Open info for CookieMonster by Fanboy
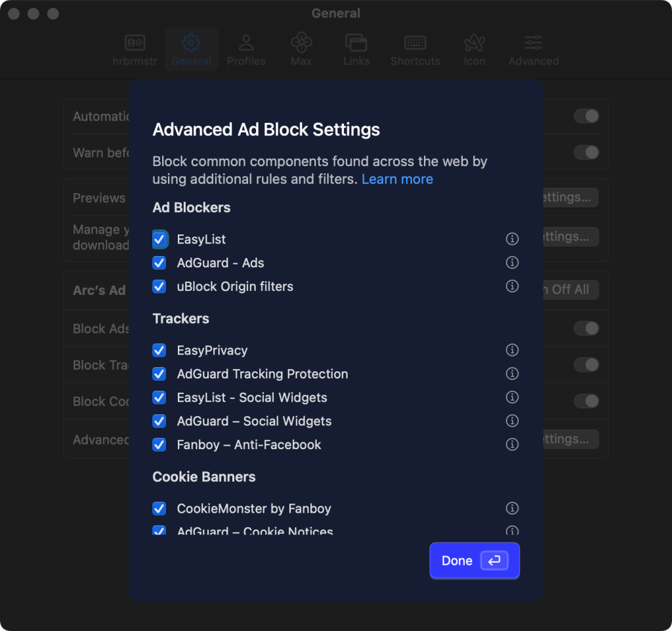The width and height of the screenshot is (672, 631). [512, 508]
